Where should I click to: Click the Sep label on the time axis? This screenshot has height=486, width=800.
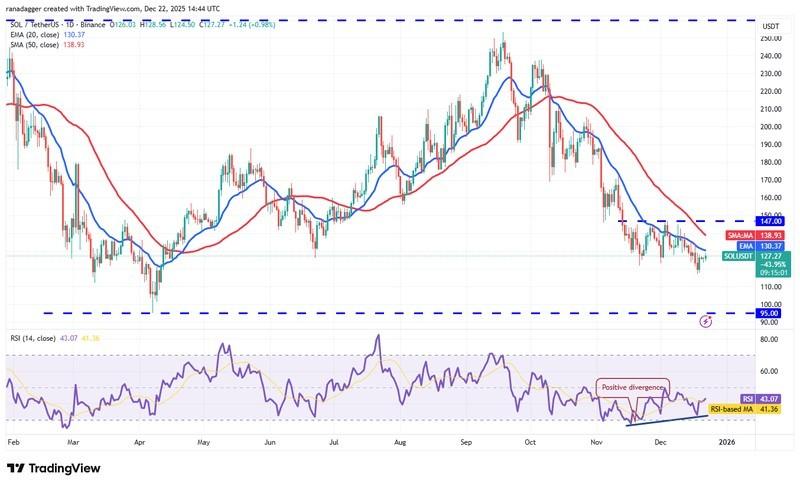pyautogui.click(x=466, y=439)
